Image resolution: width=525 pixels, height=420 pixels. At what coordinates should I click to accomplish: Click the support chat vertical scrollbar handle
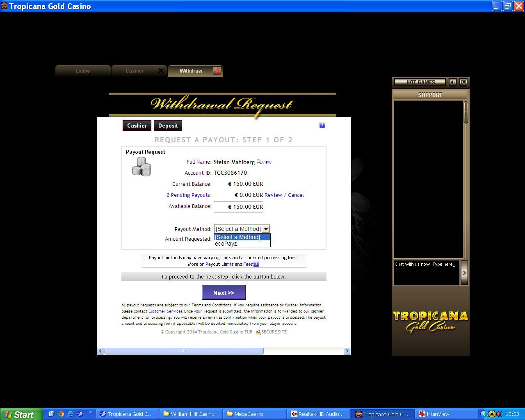click(466, 113)
